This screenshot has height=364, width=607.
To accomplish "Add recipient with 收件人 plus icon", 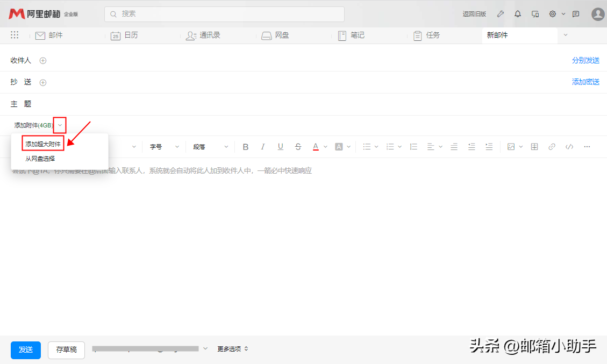I will 43,61.
